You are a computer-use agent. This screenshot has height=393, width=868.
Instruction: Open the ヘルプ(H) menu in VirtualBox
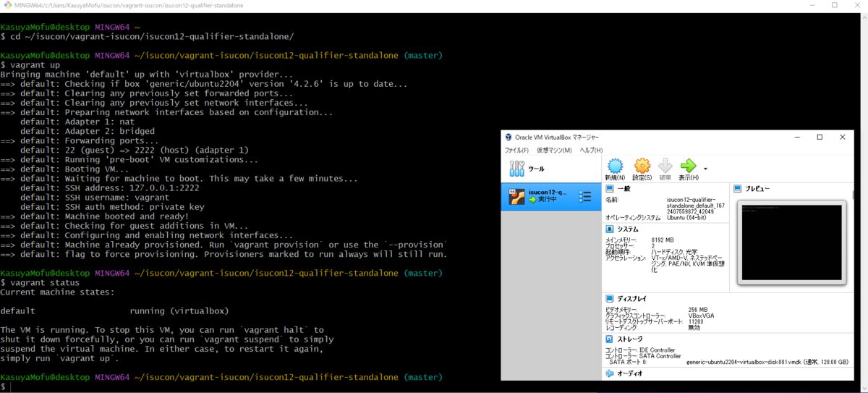(591, 150)
